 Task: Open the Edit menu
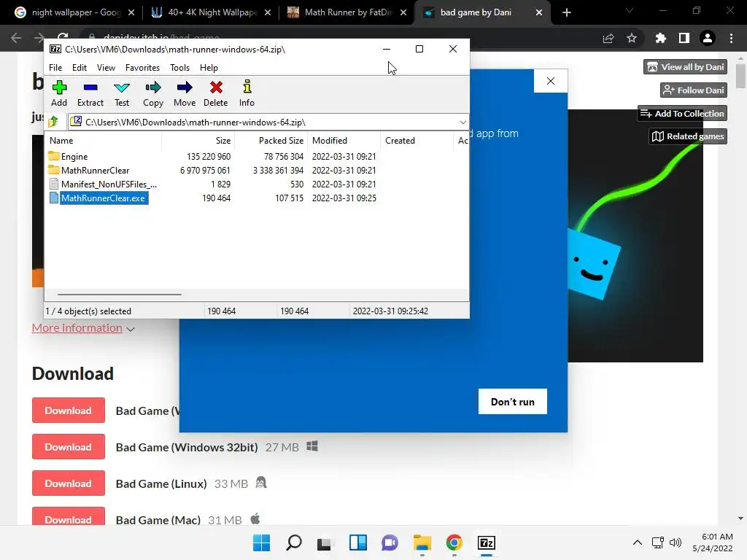(79, 68)
